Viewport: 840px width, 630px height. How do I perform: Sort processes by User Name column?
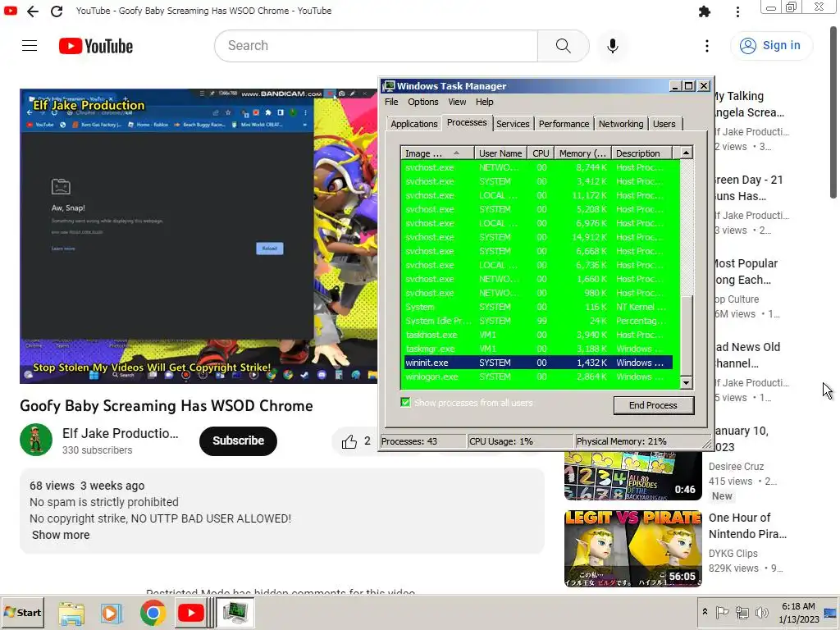500,153
